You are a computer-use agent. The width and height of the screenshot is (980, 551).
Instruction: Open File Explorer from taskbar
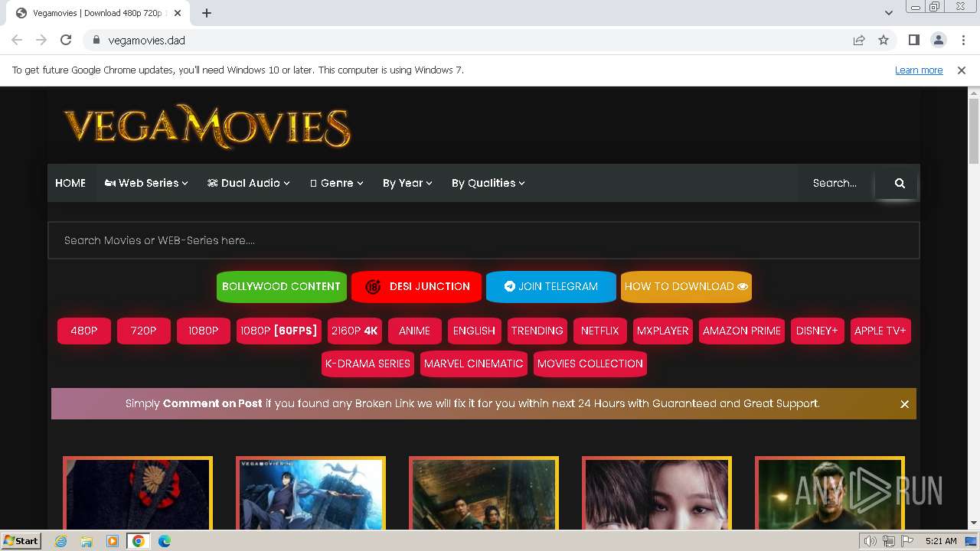click(x=87, y=541)
